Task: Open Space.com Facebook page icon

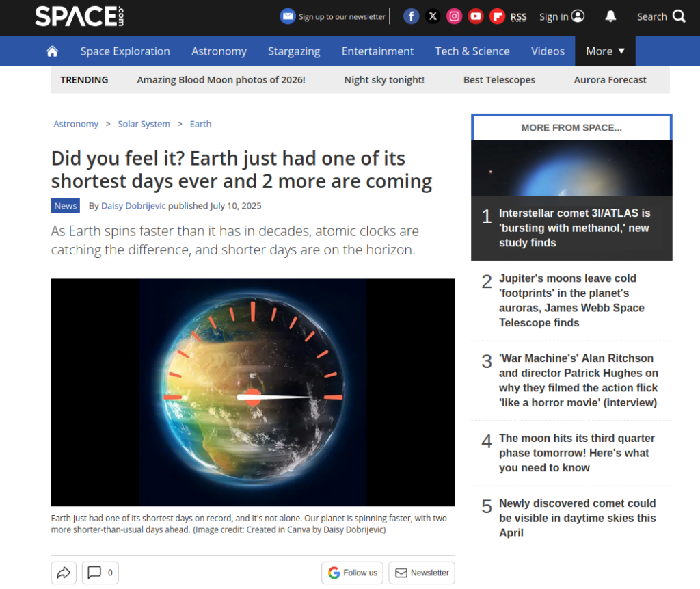Action: (x=411, y=16)
